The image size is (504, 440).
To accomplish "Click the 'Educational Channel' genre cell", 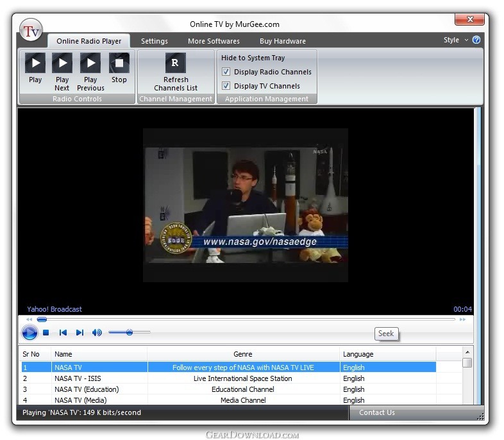I will [x=243, y=389].
